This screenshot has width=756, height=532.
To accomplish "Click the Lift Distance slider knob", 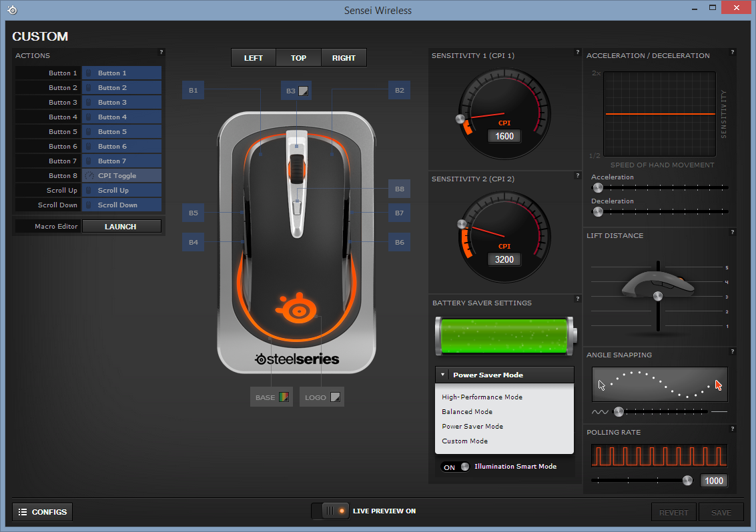I will pyautogui.click(x=658, y=296).
